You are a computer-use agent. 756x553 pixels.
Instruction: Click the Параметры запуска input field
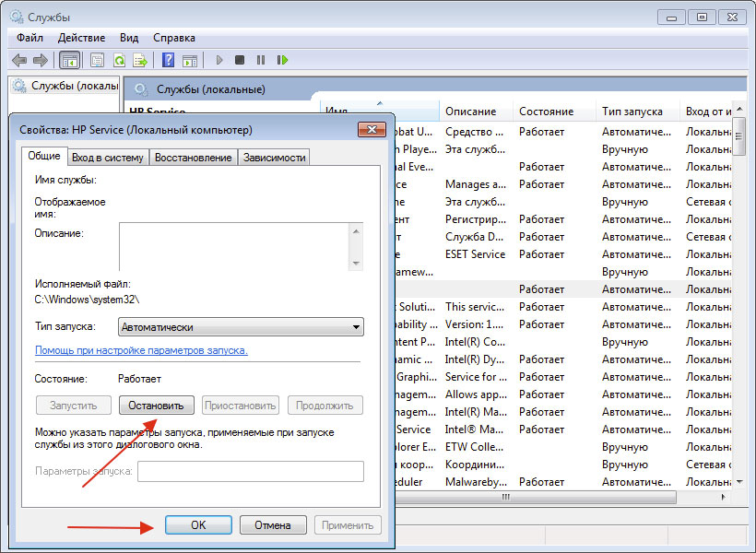tap(250, 471)
